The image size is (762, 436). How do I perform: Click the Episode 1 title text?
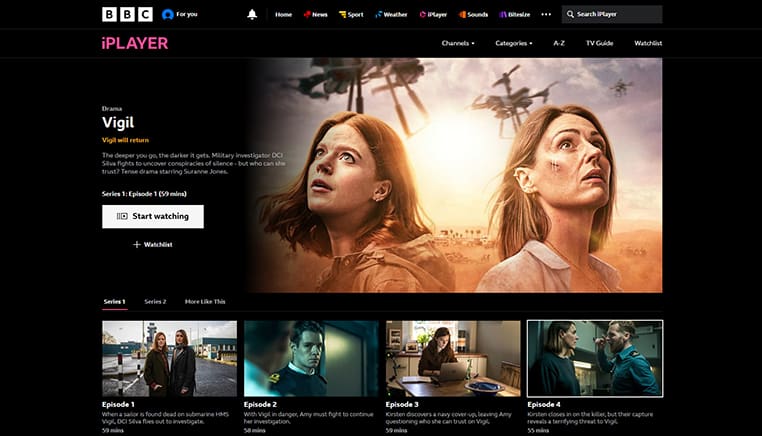click(x=118, y=404)
